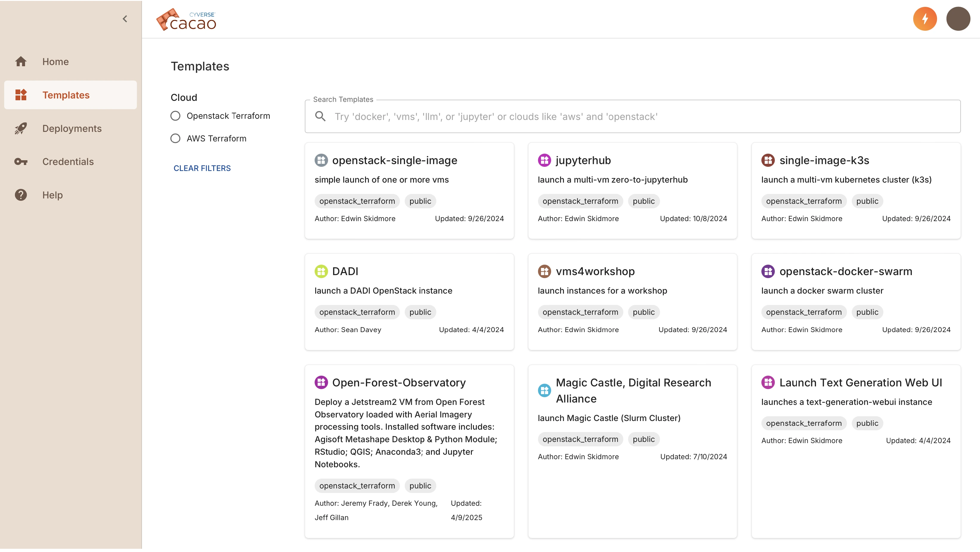
Task: Click public tag on Magic Castle card
Action: 643,439
